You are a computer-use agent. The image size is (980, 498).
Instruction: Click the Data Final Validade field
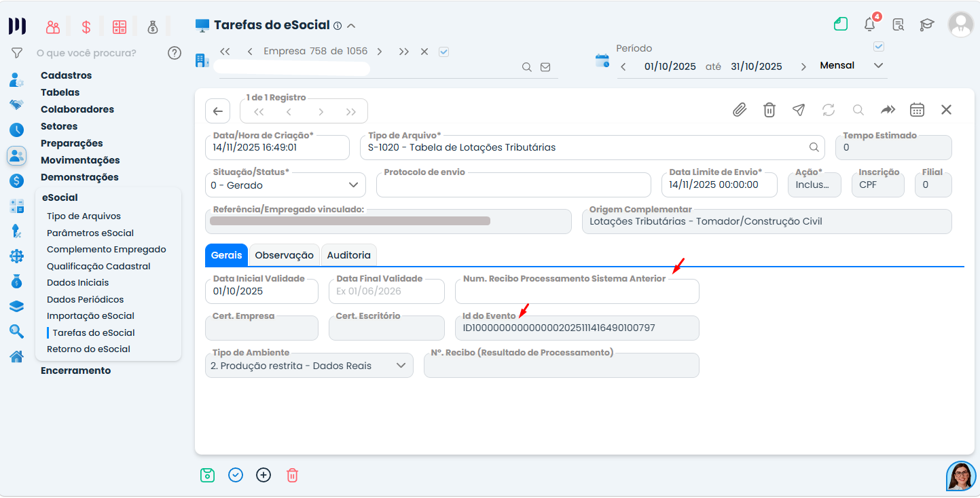click(x=386, y=291)
